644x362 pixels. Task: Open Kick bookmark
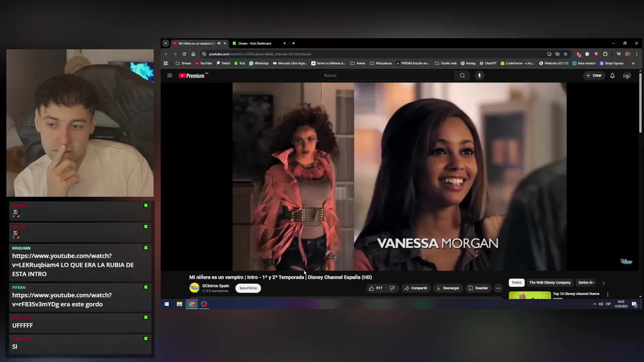click(x=239, y=63)
